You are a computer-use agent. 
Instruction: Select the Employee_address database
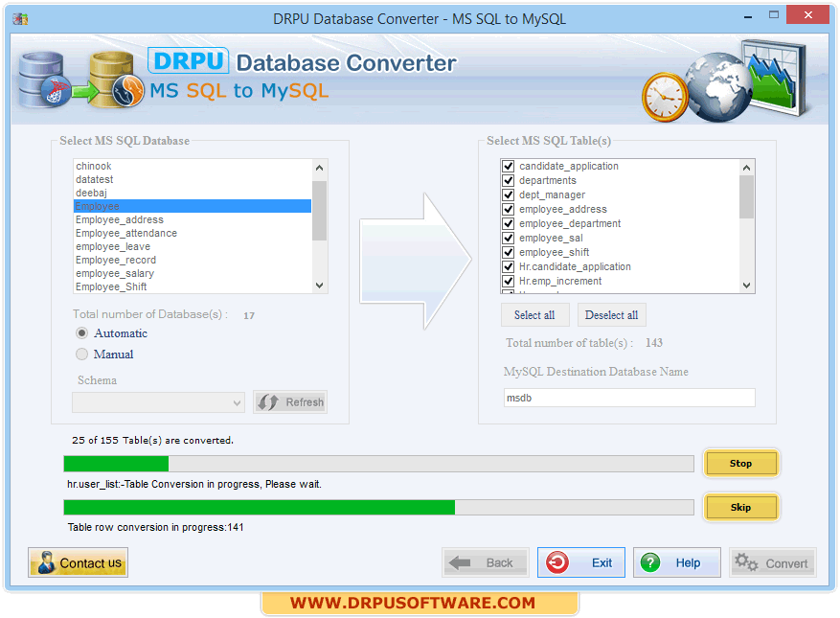coord(193,219)
